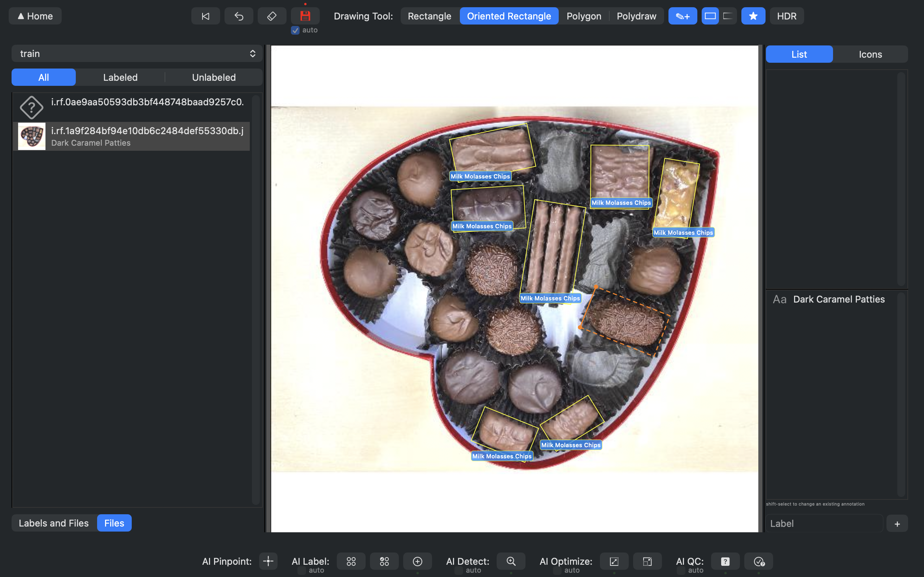This screenshot has width=924, height=577.
Task: Save annotations using the red floppy disk icon
Action: (x=305, y=16)
